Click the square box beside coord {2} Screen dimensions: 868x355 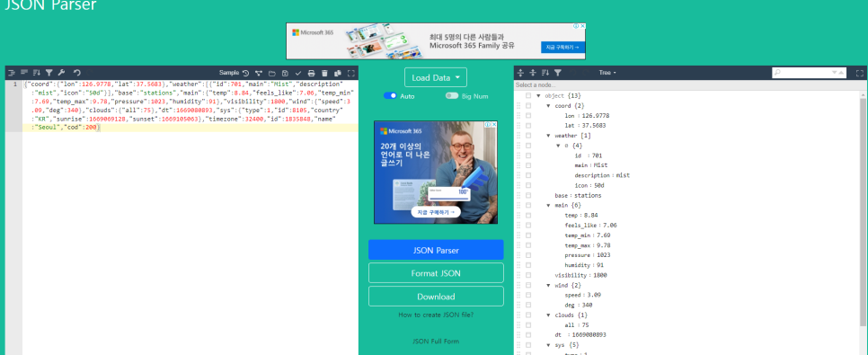pos(528,106)
